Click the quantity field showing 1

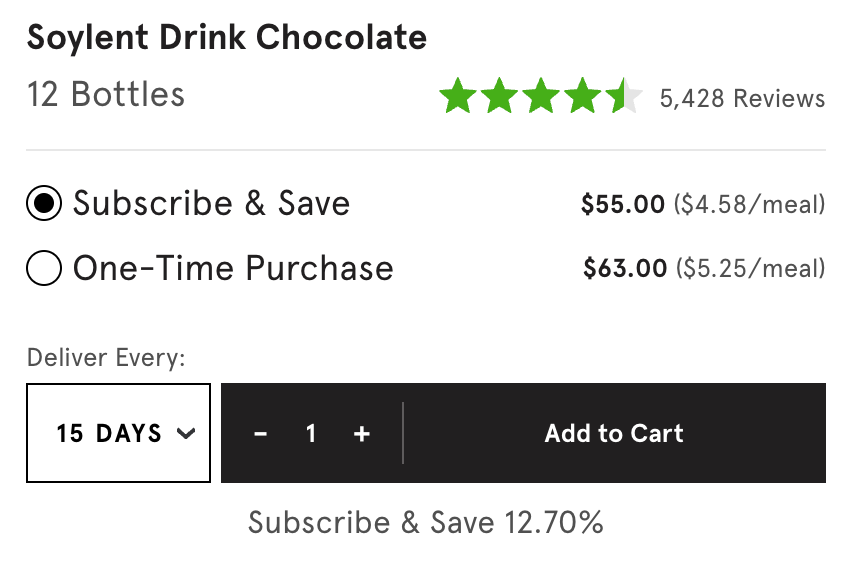(x=311, y=434)
